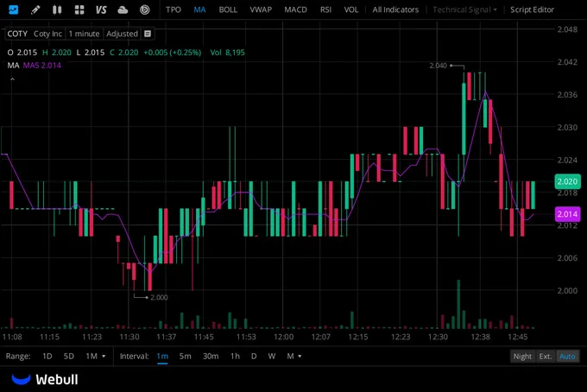Open the drawing pencil tool

[x=35, y=9]
